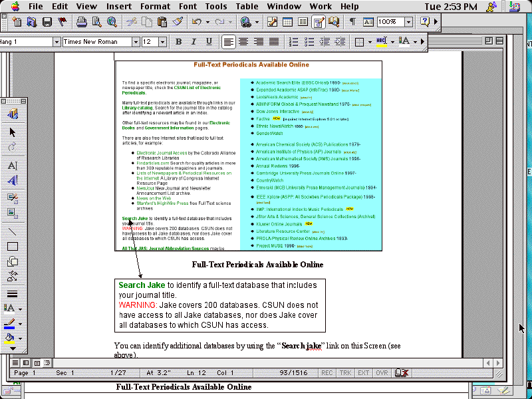Open the font size dropdown arrow

pyautogui.click(x=162, y=42)
